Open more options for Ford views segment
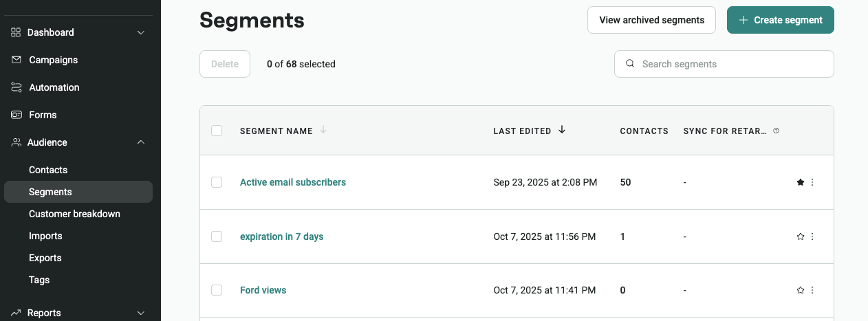 pos(812,290)
